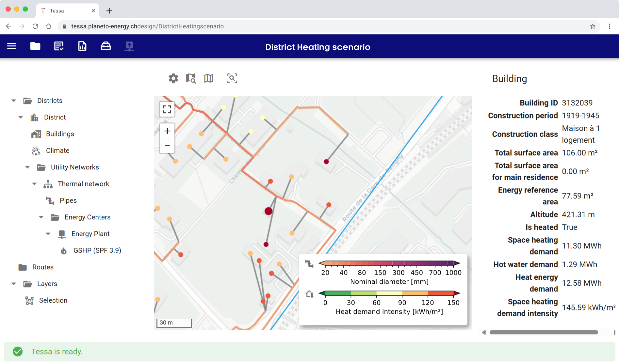The image size is (619, 364).
Task: Click the 30 m map scale bar
Action: 174,323
